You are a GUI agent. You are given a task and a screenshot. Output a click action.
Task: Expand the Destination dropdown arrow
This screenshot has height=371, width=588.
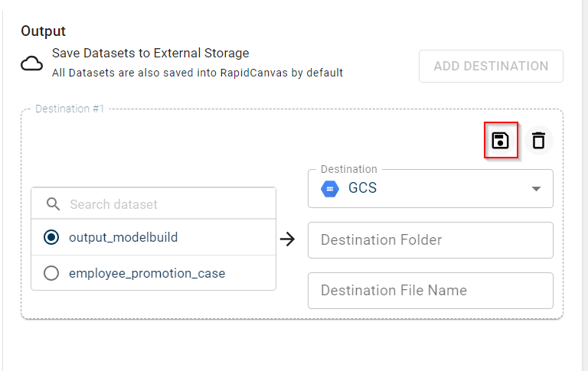click(x=536, y=189)
